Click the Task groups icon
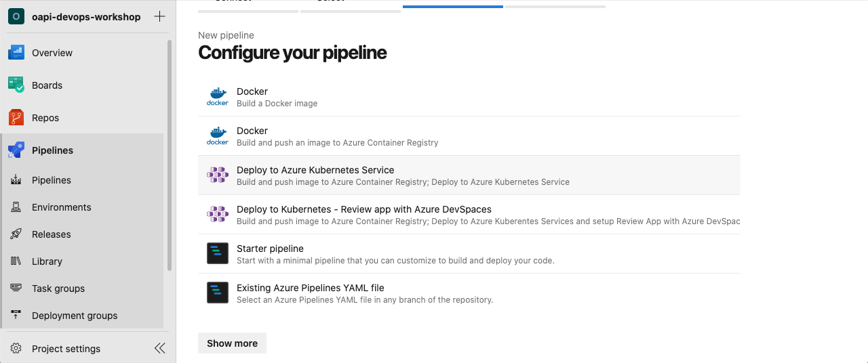868x363 pixels. click(16, 289)
